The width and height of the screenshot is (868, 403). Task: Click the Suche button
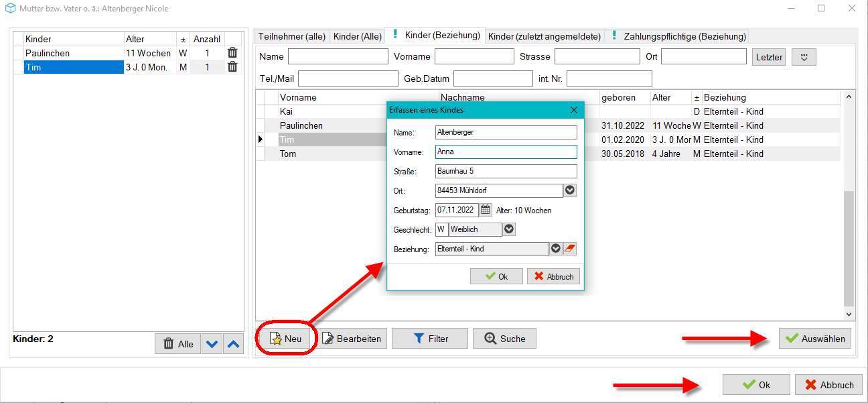(504, 339)
